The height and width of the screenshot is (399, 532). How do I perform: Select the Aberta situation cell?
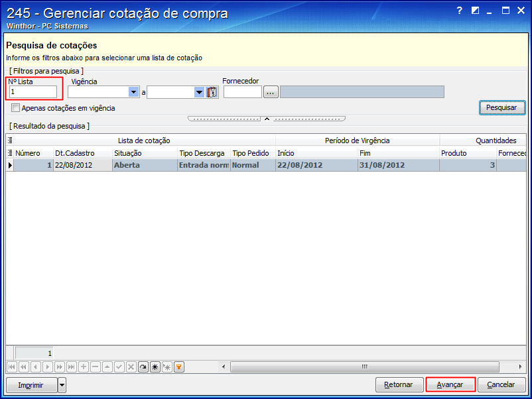coord(145,165)
